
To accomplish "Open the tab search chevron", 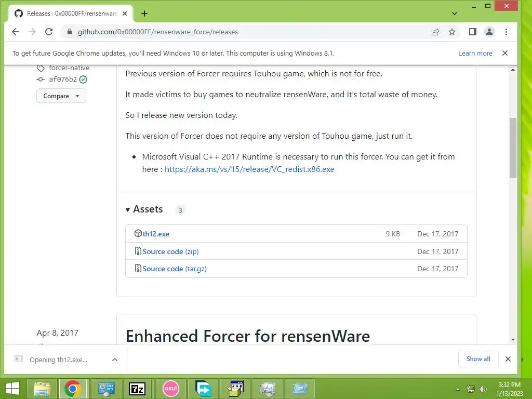I will pyautogui.click(x=455, y=14).
